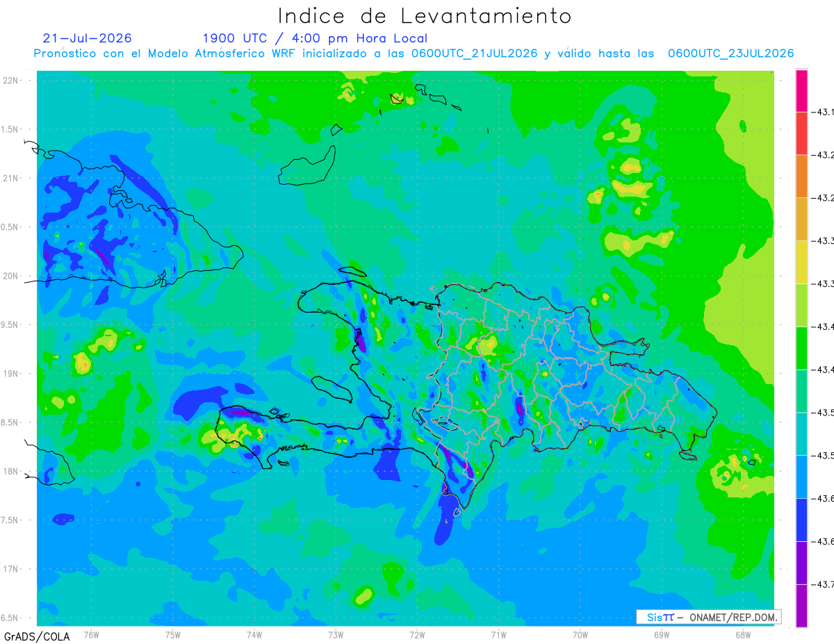Click the orange swatch on the color legend
The width and height of the screenshot is (834, 644).
(x=801, y=176)
